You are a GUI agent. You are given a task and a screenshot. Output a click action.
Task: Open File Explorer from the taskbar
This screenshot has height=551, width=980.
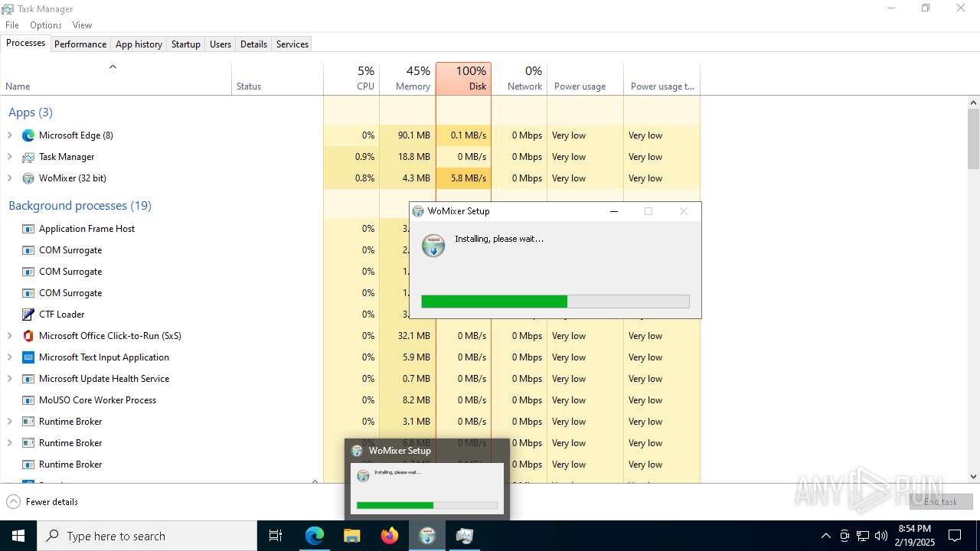coord(352,536)
